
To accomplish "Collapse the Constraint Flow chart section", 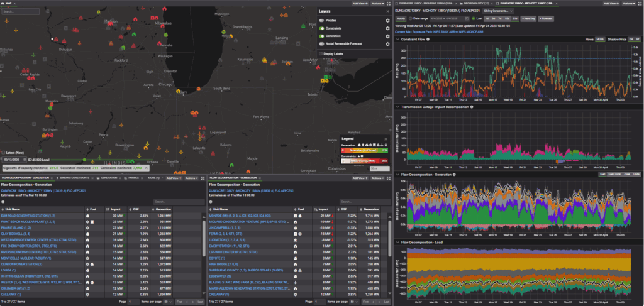I will pyautogui.click(x=396, y=40).
